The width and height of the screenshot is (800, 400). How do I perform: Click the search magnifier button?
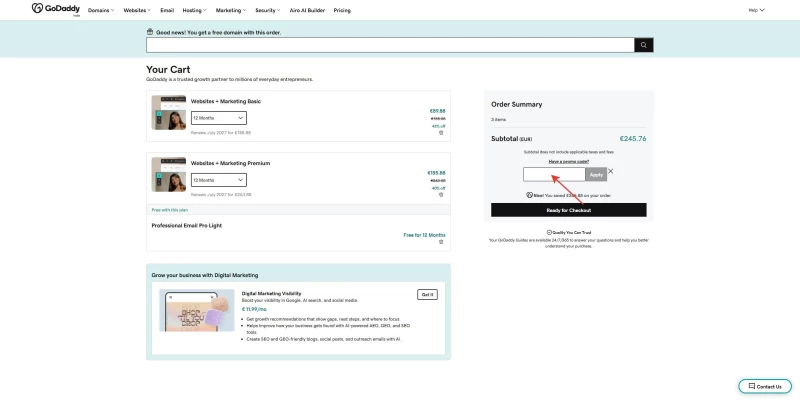[643, 45]
